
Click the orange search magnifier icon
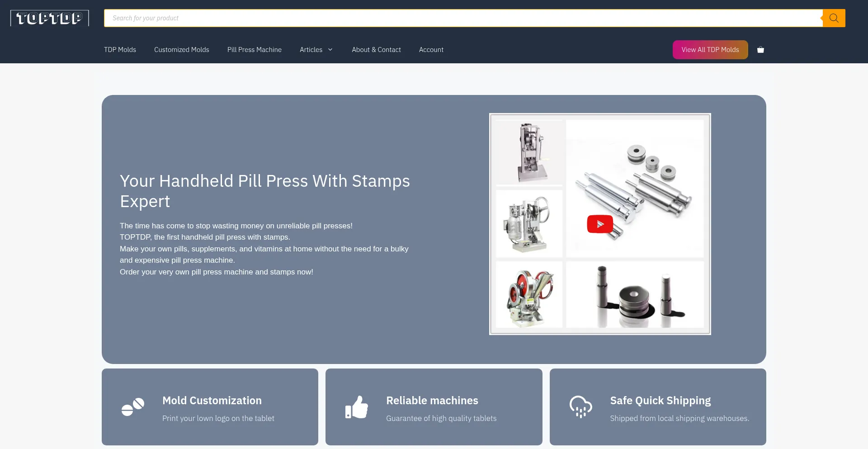834,18
